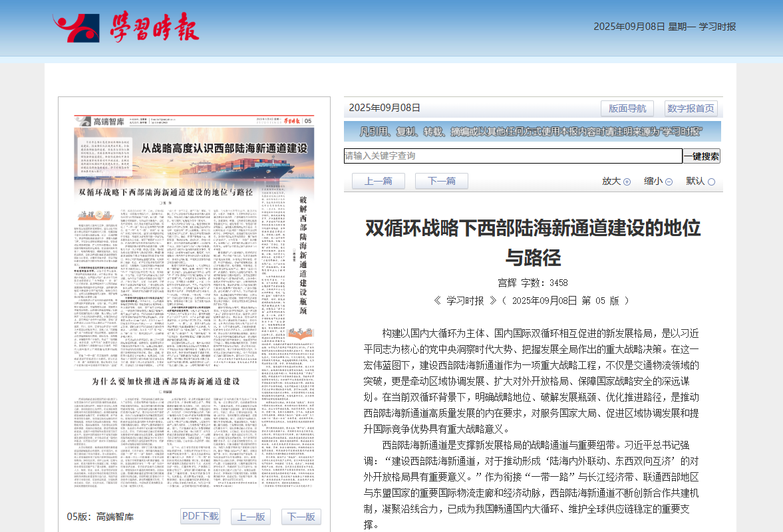Click the 学习时报 calligraphy masthead
Screen dimensions: 783x532
[x=154, y=28]
